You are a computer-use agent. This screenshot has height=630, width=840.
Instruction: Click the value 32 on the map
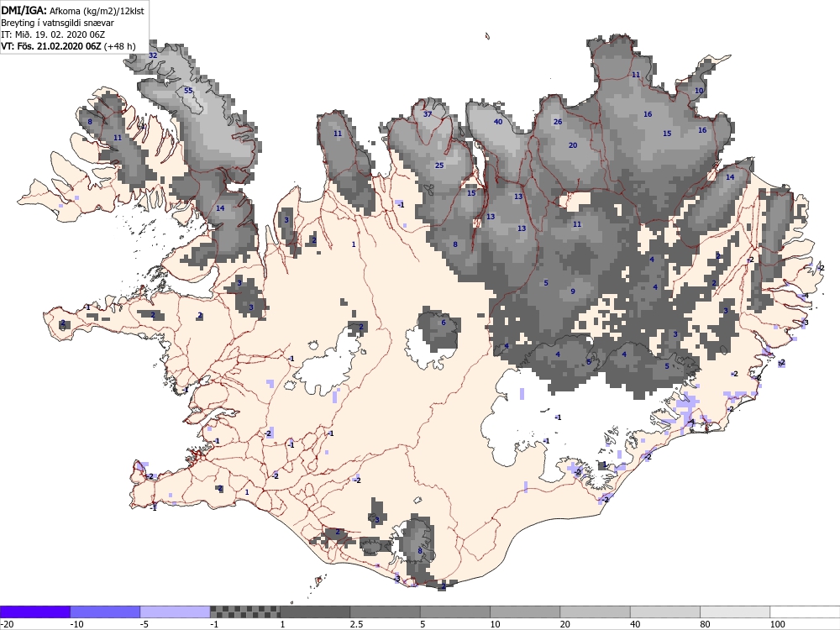153,55
